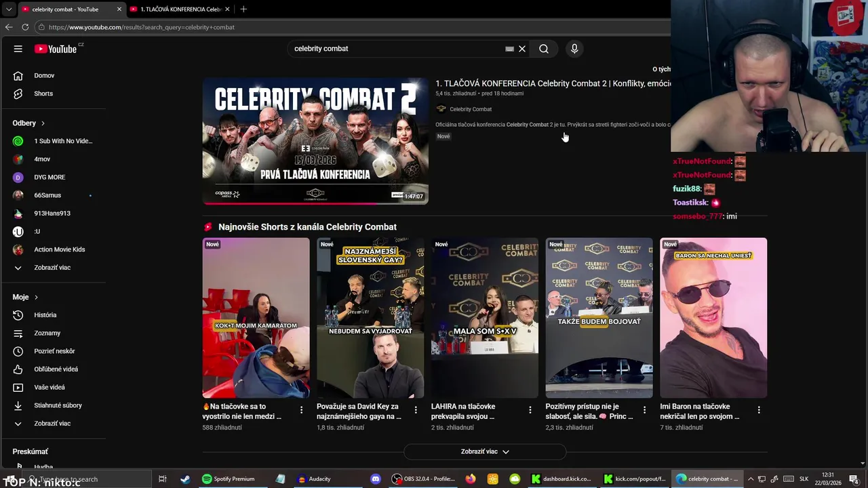Click the SLK keyboard language indicator
Image resolution: width=868 pixels, height=488 pixels.
pyautogui.click(x=804, y=479)
